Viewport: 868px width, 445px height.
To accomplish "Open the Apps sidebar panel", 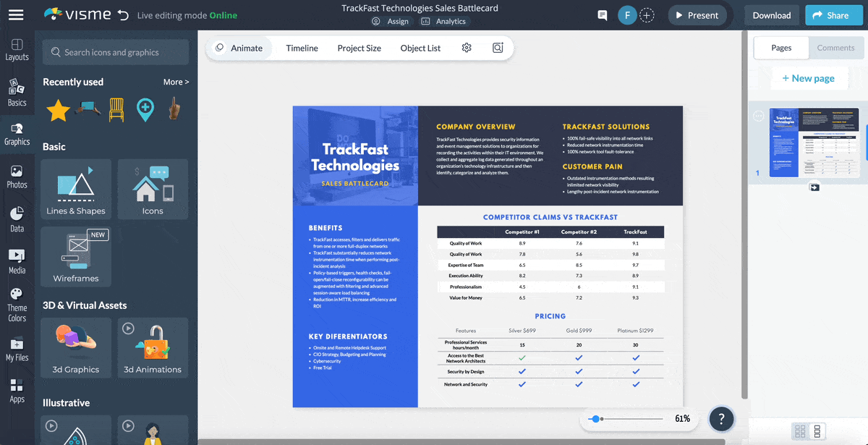I will point(17,391).
